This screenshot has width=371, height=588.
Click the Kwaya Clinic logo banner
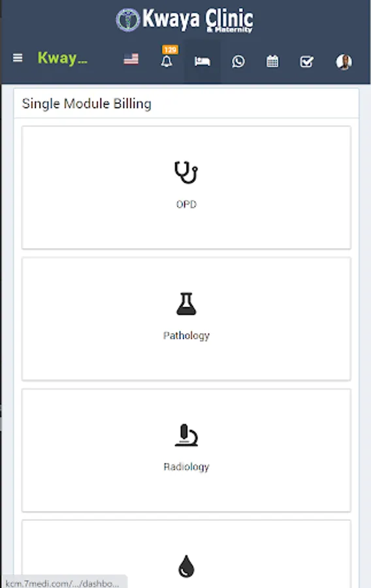click(x=185, y=20)
